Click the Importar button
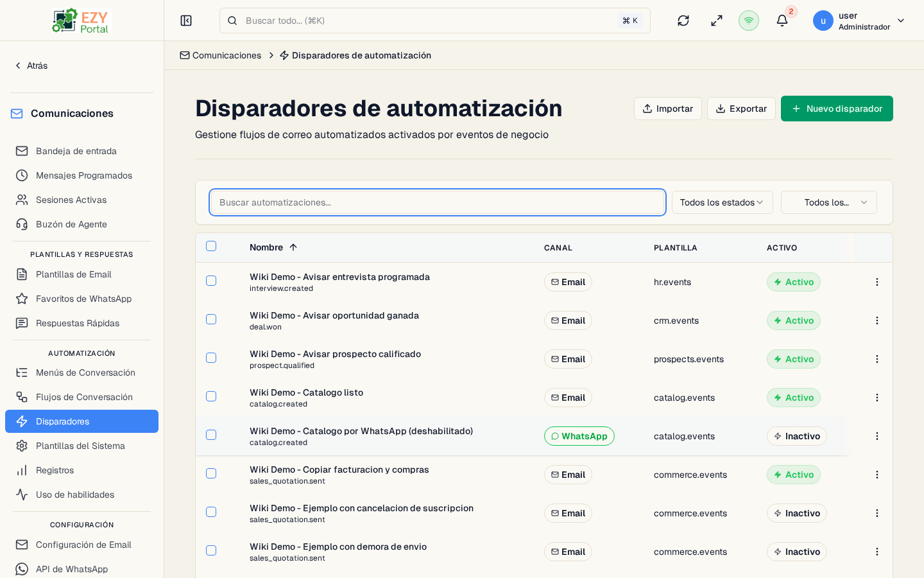This screenshot has height=578, width=924. coord(667,109)
